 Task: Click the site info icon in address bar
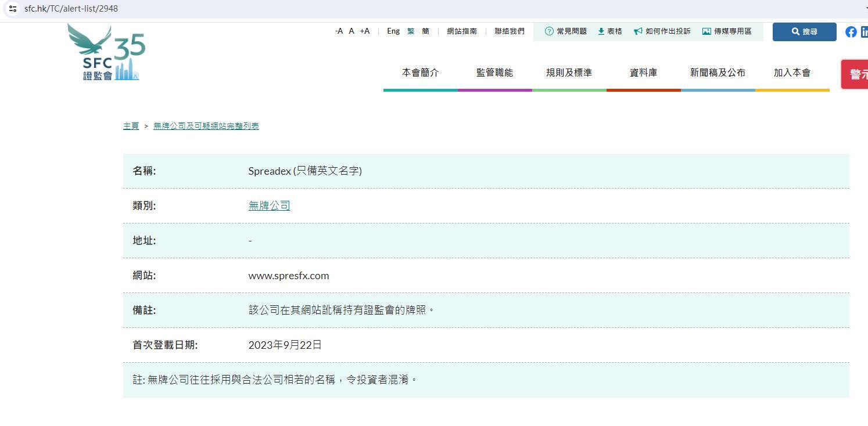pyautogui.click(x=13, y=9)
